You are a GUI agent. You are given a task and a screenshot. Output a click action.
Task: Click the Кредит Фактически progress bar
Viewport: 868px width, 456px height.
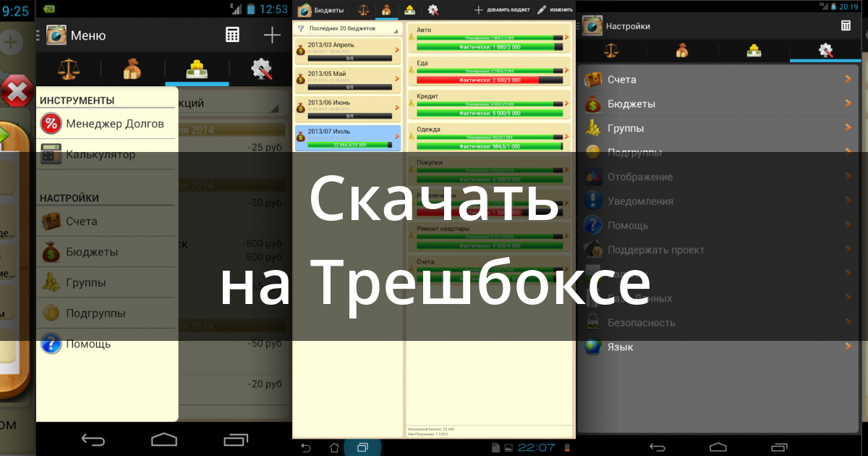(490, 113)
